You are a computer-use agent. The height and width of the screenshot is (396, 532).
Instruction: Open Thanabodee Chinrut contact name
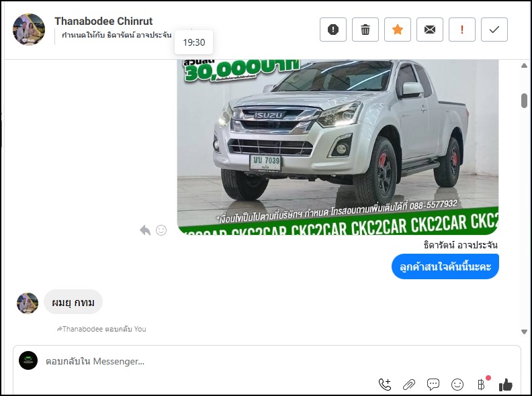(103, 21)
